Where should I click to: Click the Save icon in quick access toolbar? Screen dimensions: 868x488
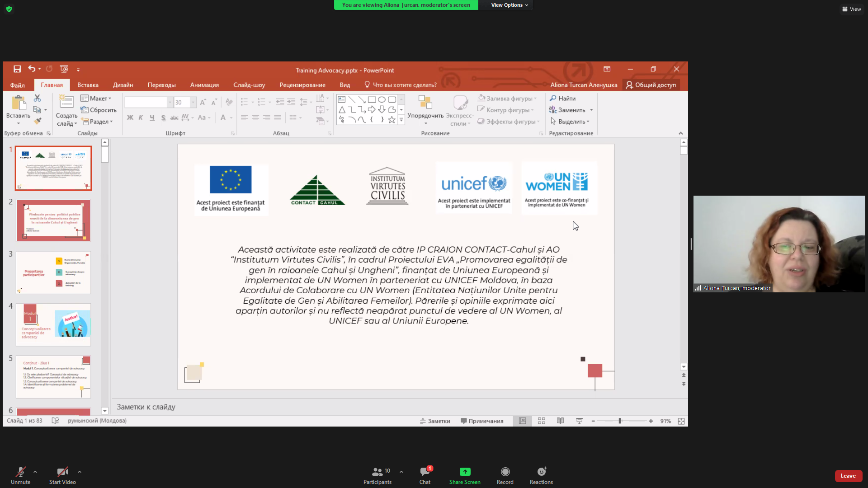coord(17,69)
